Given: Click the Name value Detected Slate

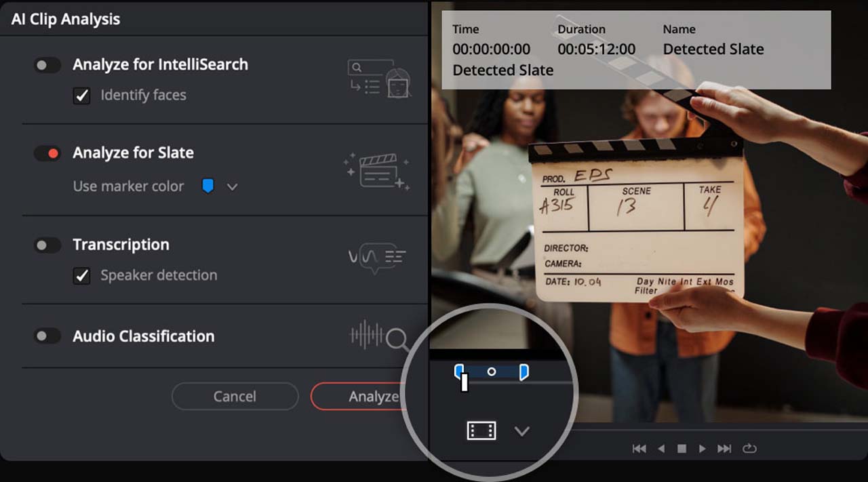Looking at the screenshot, I should coord(713,49).
